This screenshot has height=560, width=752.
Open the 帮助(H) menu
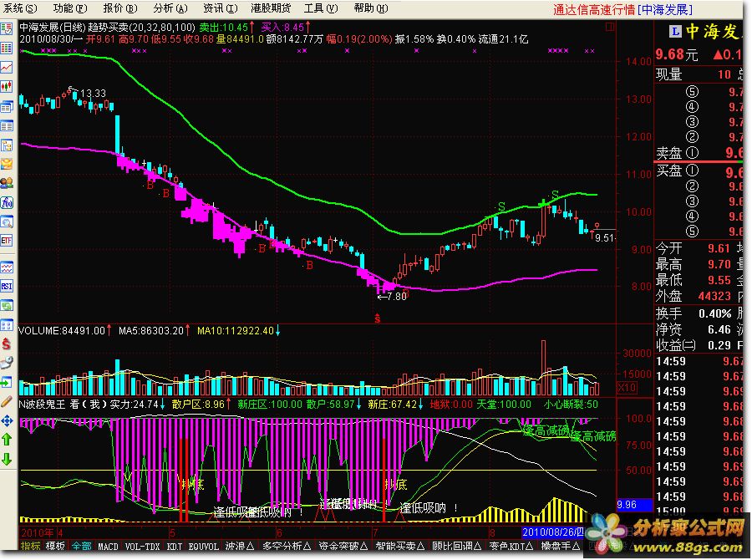click(371, 8)
